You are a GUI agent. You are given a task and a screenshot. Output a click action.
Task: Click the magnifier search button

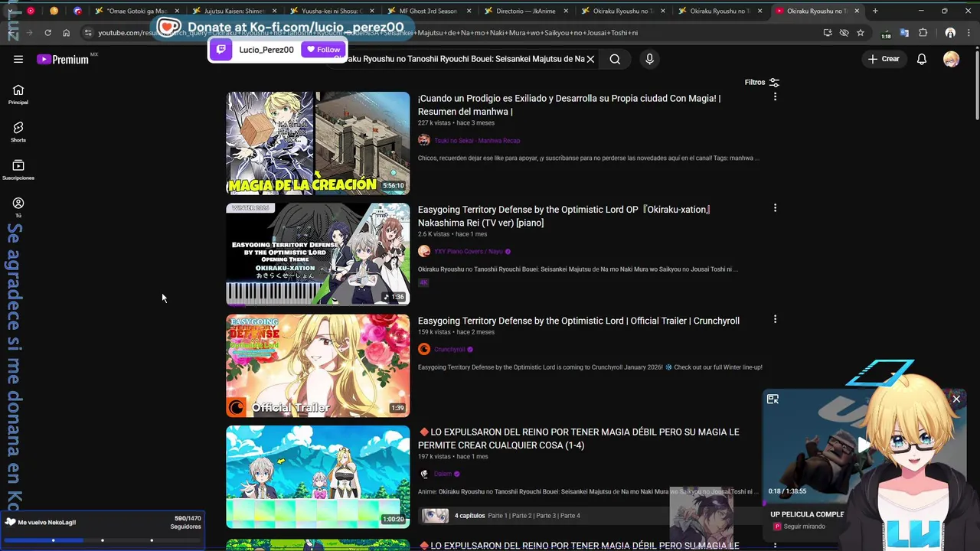(x=615, y=59)
